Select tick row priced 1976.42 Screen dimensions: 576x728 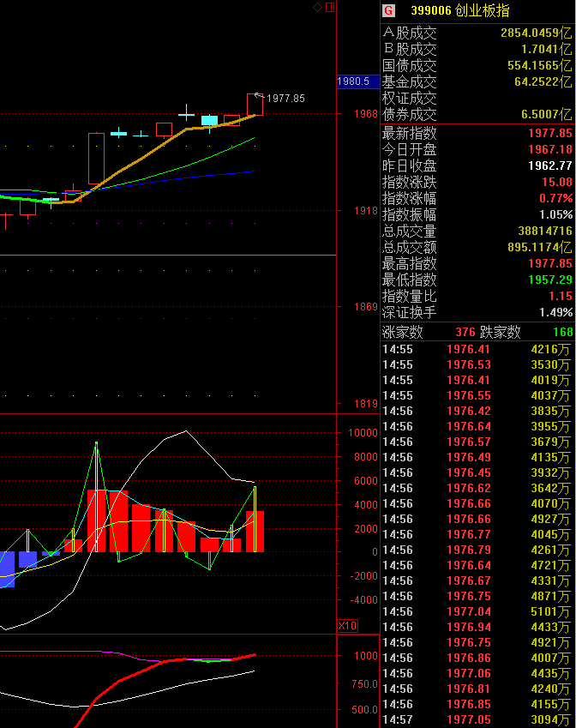click(x=477, y=412)
